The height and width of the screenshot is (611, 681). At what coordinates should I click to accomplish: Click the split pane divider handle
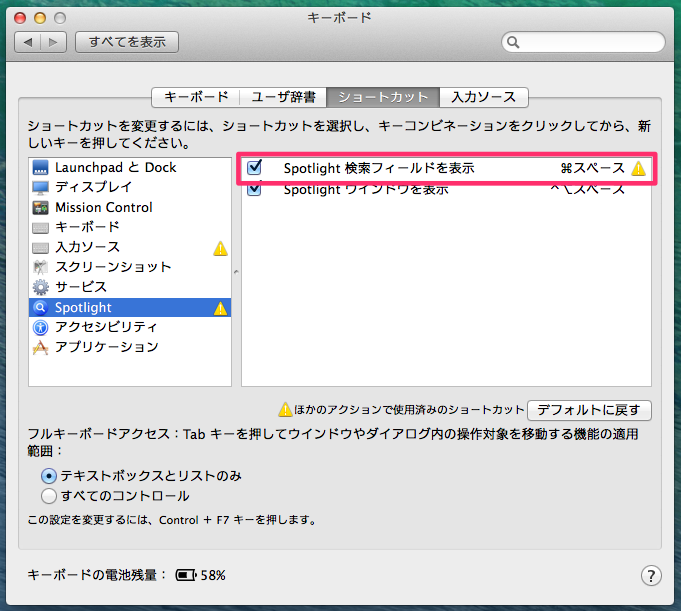pyautogui.click(x=236, y=272)
